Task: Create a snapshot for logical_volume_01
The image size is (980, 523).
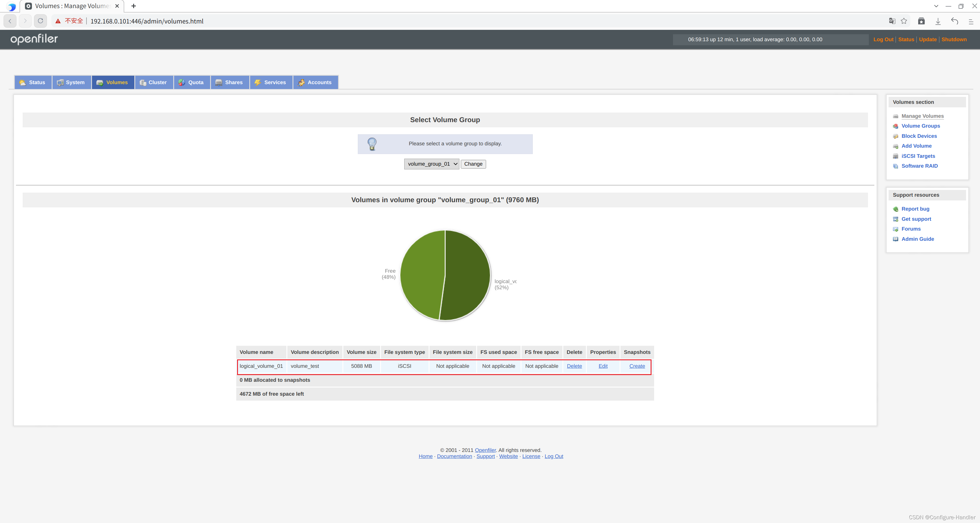Action: tap(637, 366)
